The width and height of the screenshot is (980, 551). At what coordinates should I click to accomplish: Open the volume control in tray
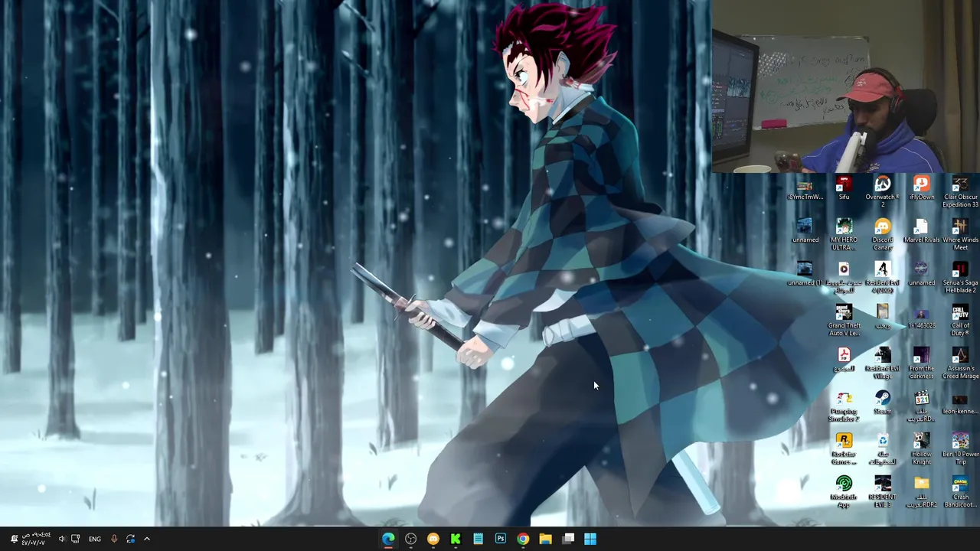pos(62,539)
